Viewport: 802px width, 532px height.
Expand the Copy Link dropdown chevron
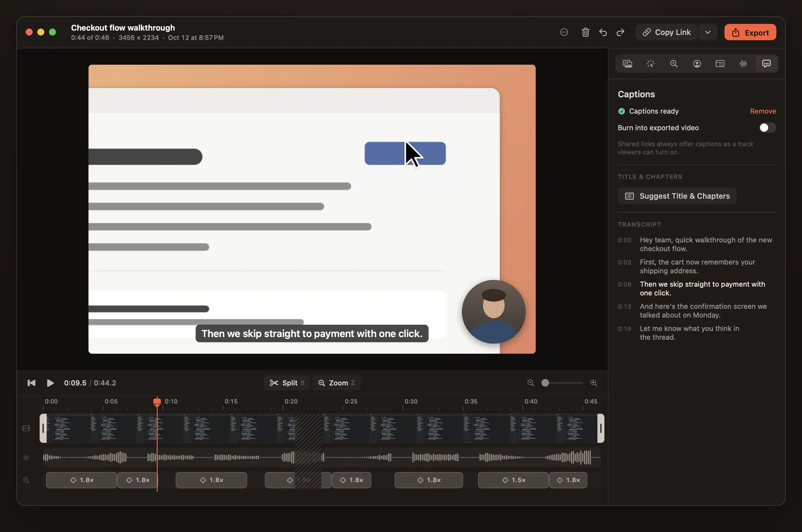pos(708,32)
